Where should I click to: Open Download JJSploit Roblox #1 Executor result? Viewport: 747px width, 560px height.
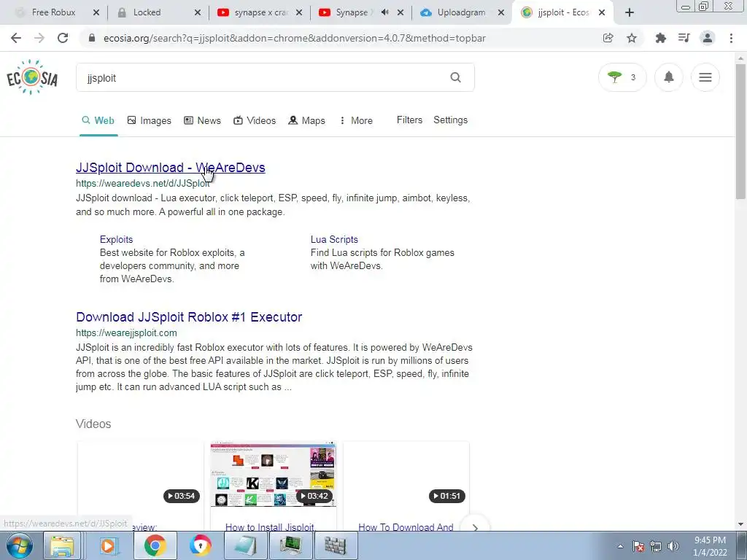coord(189,317)
